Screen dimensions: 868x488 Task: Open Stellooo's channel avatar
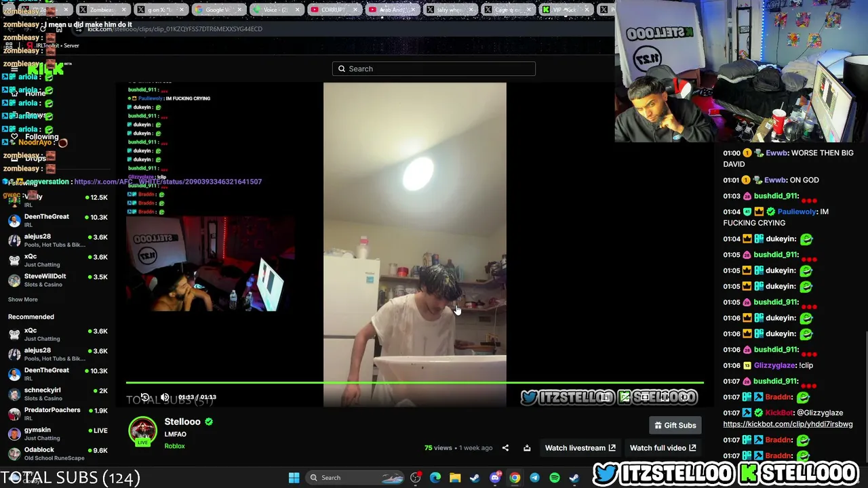pos(142,432)
